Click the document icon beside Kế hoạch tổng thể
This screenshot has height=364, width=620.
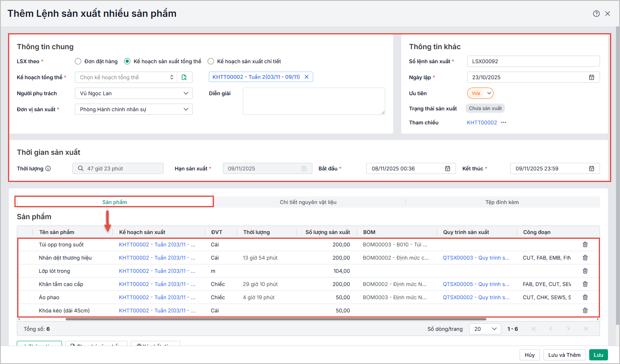[x=184, y=77]
